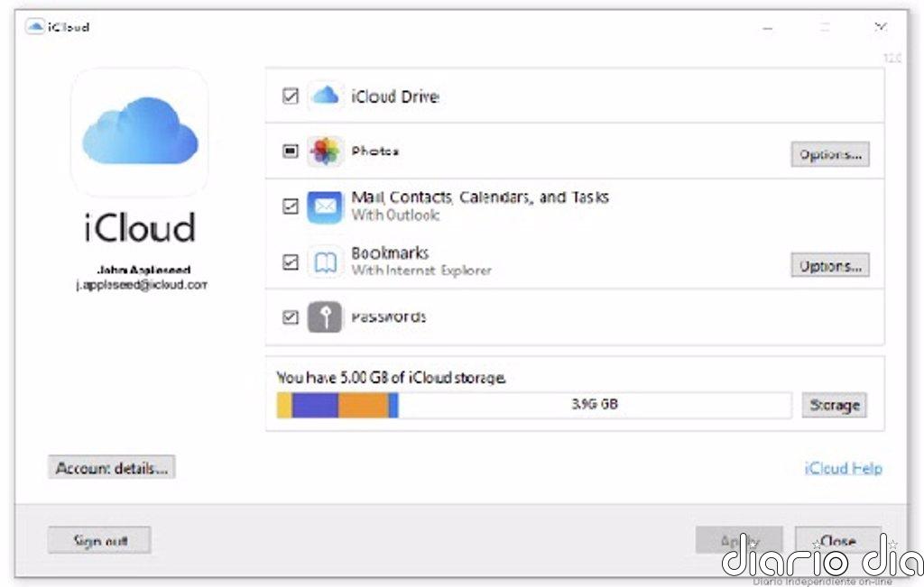Uncheck the iCloud Drive checkbox

click(x=291, y=96)
